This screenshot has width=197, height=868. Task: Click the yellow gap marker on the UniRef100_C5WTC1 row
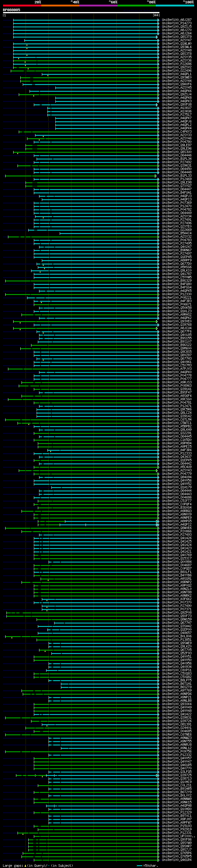tap(29, 424)
